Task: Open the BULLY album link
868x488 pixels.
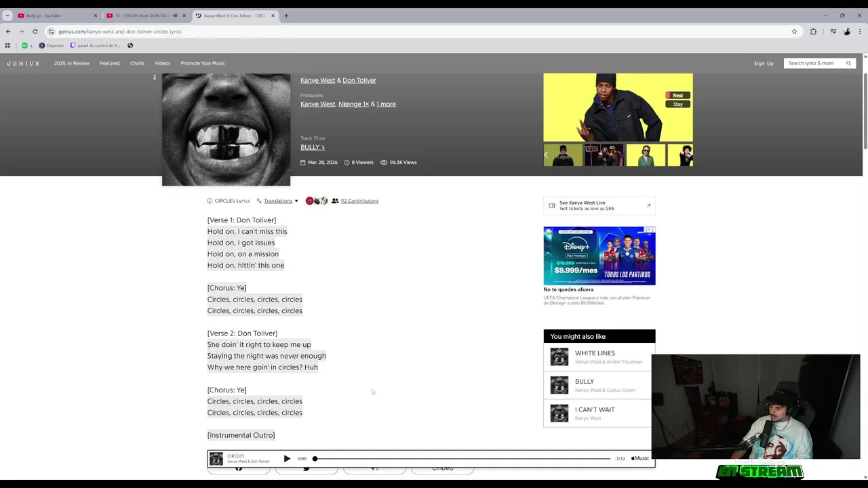Action: point(313,147)
